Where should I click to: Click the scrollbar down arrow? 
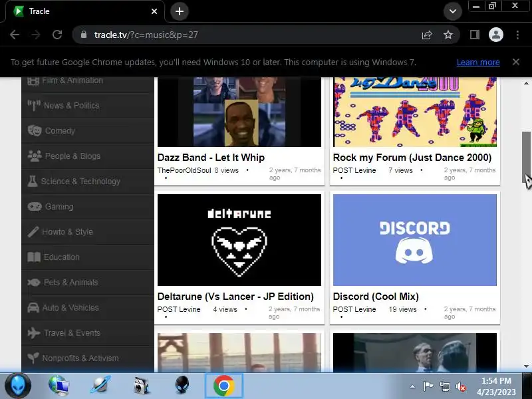point(526,366)
